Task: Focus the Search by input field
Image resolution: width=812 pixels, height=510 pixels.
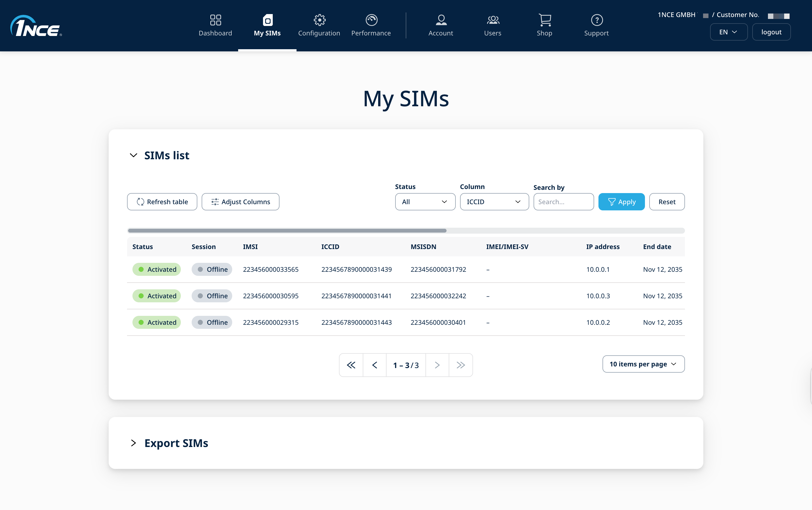Action: click(563, 202)
